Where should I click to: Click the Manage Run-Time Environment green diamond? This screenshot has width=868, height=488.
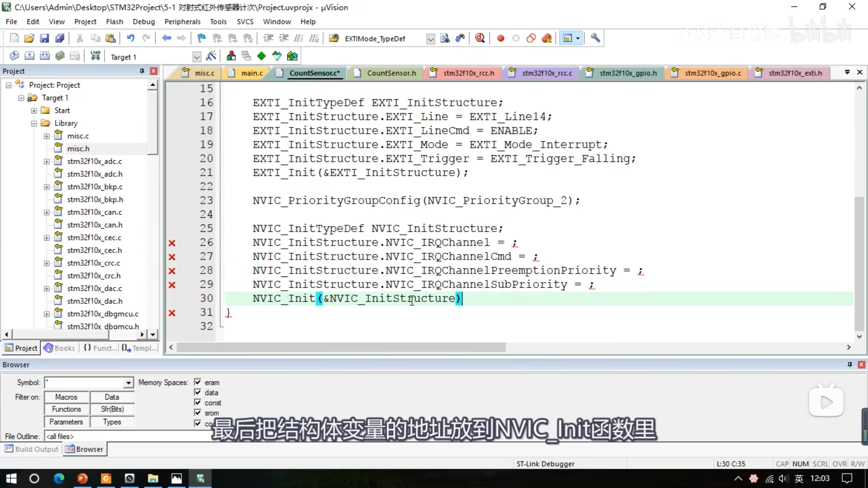click(261, 56)
